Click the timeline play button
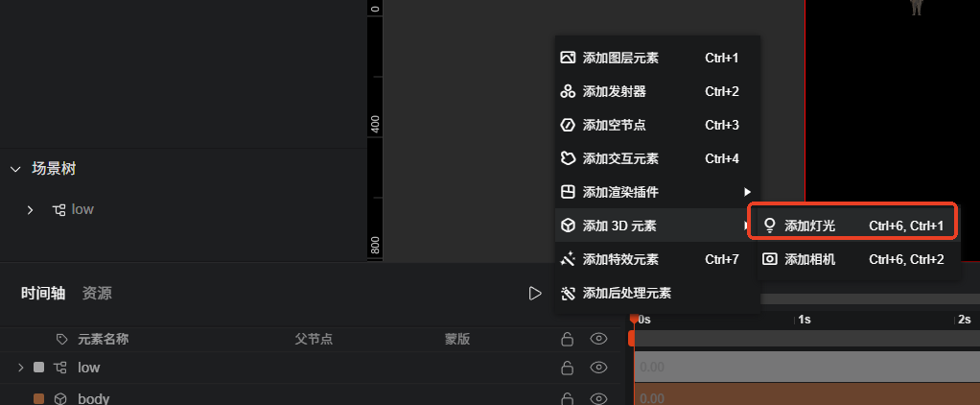Viewport: 980px width, 405px height. coord(535,293)
